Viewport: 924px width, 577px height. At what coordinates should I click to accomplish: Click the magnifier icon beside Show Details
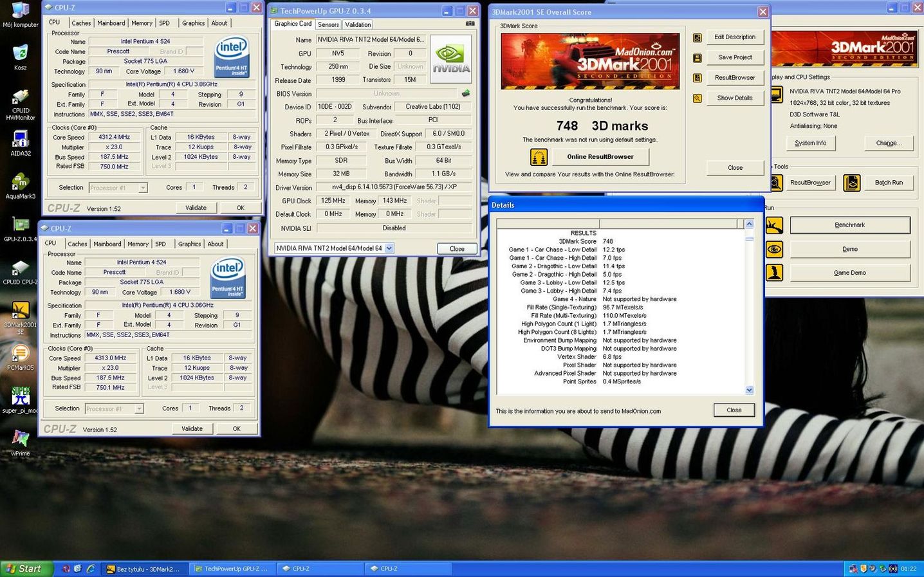pos(697,98)
